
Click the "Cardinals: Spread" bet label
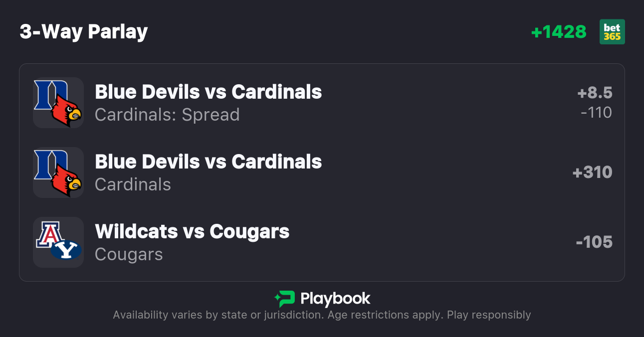coord(167,115)
